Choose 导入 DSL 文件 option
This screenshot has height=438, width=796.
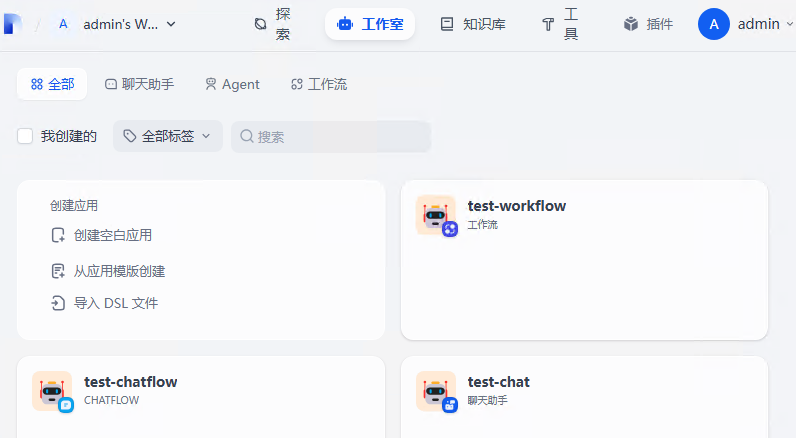pyautogui.click(x=105, y=304)
